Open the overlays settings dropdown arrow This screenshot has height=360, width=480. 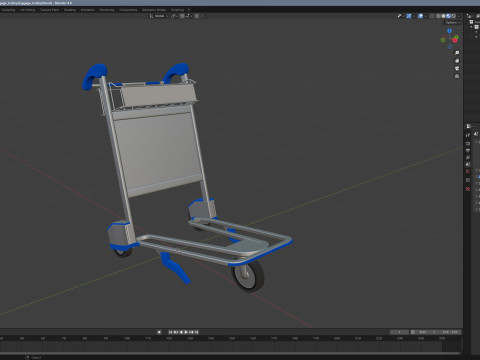tap(425, 16)
